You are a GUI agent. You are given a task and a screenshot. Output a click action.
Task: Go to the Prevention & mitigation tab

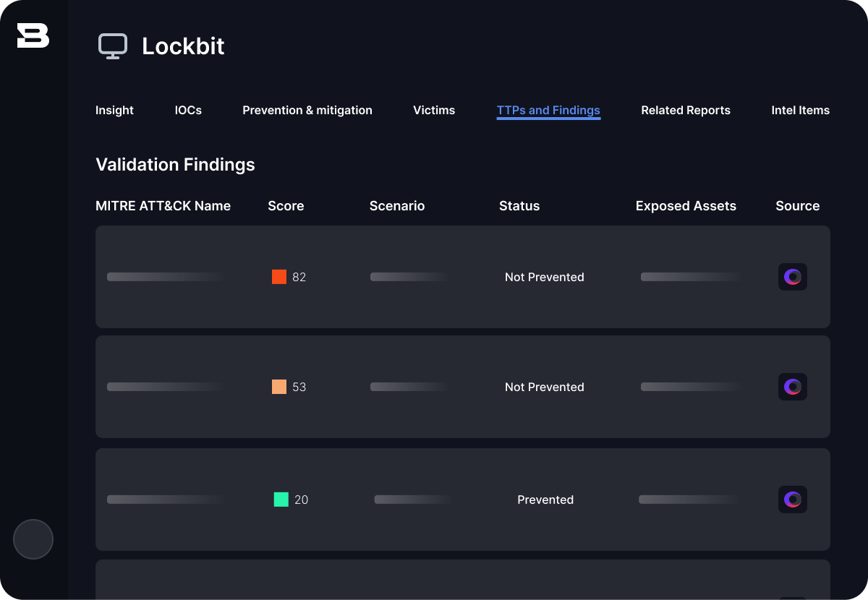pyautogui.click(x=307, y=111)
